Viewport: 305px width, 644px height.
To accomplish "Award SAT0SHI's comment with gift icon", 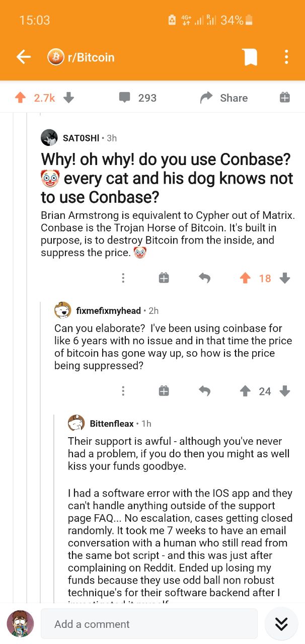I will [x=164, y=278].
